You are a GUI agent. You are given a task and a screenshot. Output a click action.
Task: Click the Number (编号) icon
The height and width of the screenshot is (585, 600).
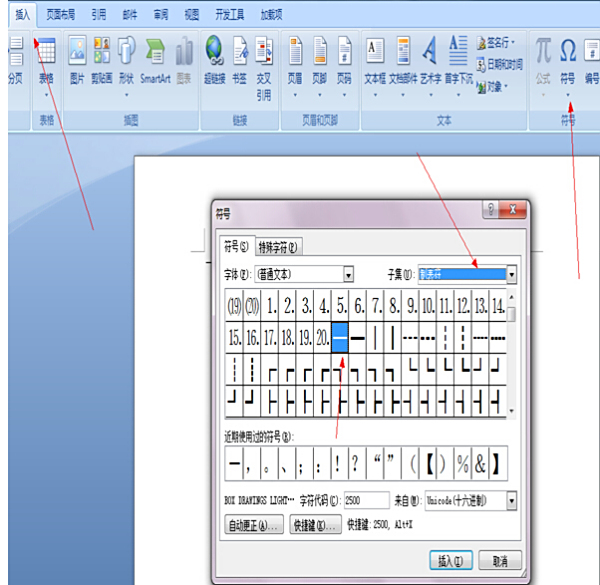click(x=592, y=50)
